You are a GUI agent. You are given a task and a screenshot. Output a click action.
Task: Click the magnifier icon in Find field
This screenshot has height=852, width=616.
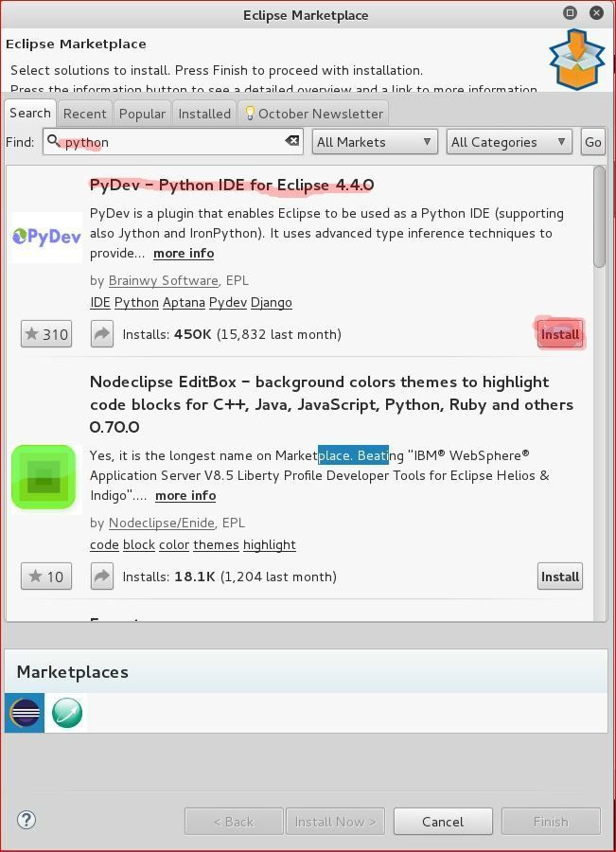coord(53,141)
